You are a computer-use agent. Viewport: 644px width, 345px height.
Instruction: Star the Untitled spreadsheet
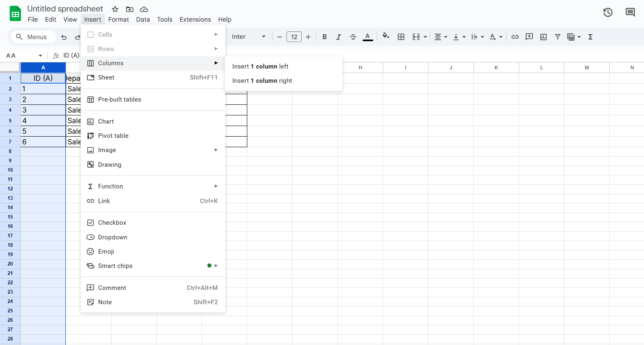pos(115,9)
